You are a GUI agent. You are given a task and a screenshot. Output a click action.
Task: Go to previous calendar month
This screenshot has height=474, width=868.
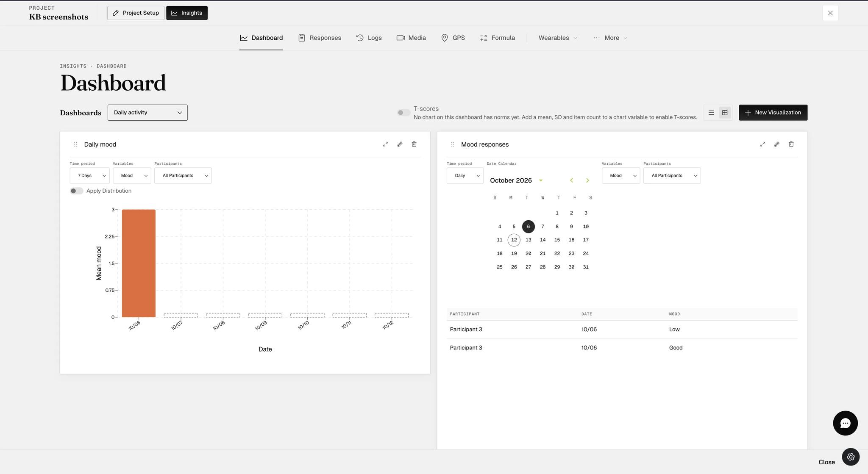[x=571, y=180]
